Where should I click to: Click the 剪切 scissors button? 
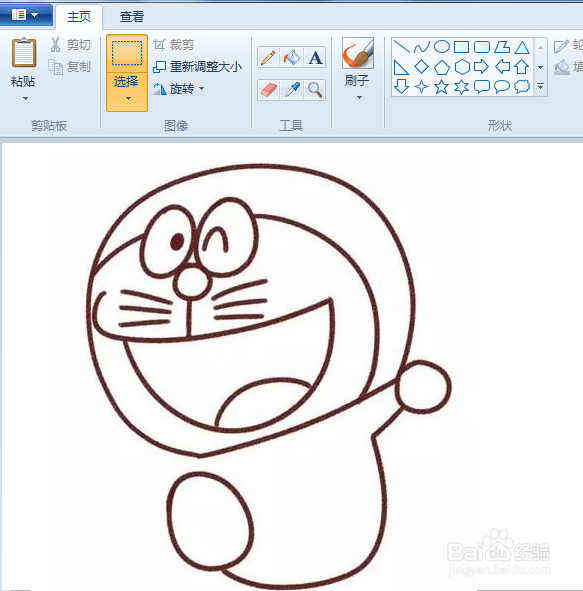point(70,45)
